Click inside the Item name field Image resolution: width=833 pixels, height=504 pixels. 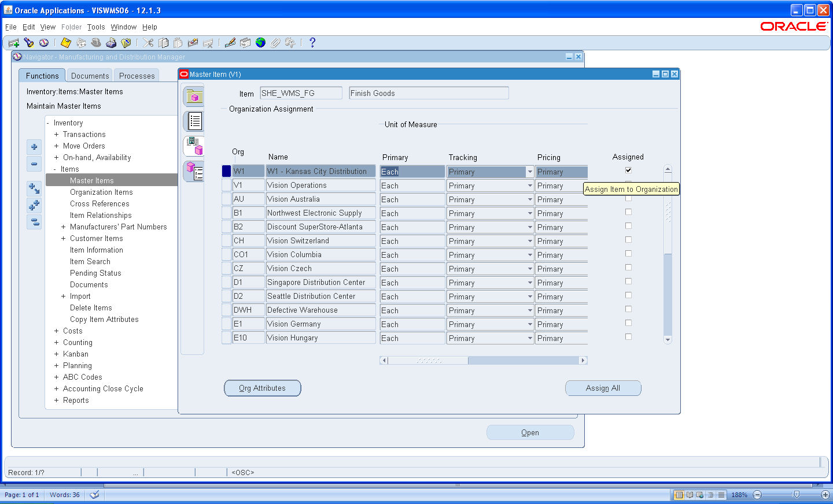click(x=301, y=92)
